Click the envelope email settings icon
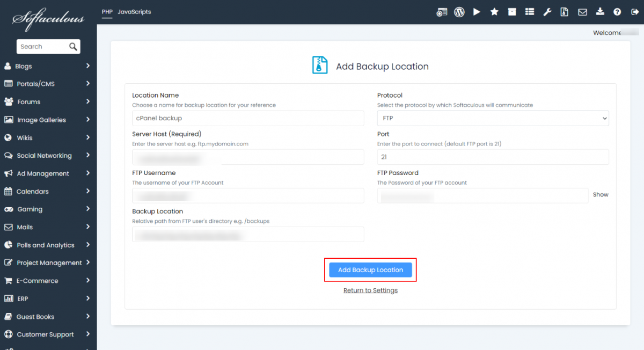Image resolution: width=644 pixels, height=350 pixels. tap(582, 12)
